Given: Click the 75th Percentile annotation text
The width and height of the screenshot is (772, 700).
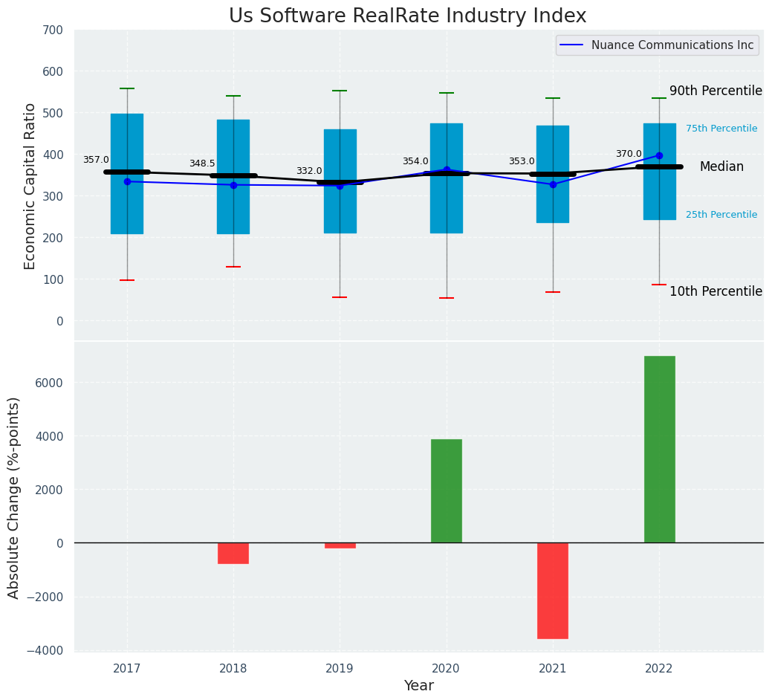Looking at the screenshot, I should click(x=721, y=129).
